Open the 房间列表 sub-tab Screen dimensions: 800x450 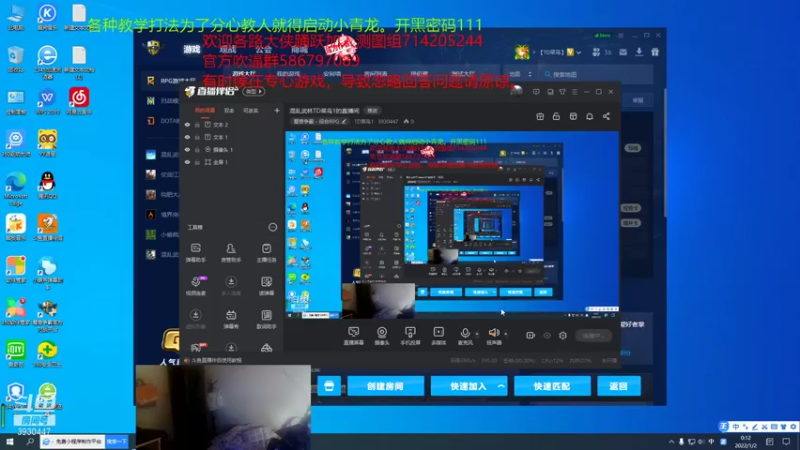[x=375, y=74]
